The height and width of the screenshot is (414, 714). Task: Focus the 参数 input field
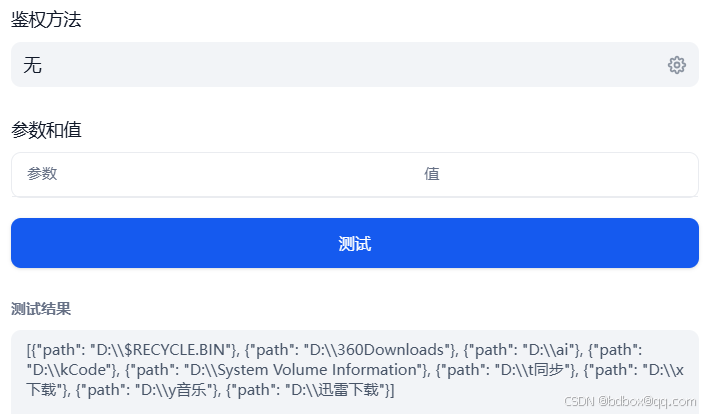click(214, 174)
